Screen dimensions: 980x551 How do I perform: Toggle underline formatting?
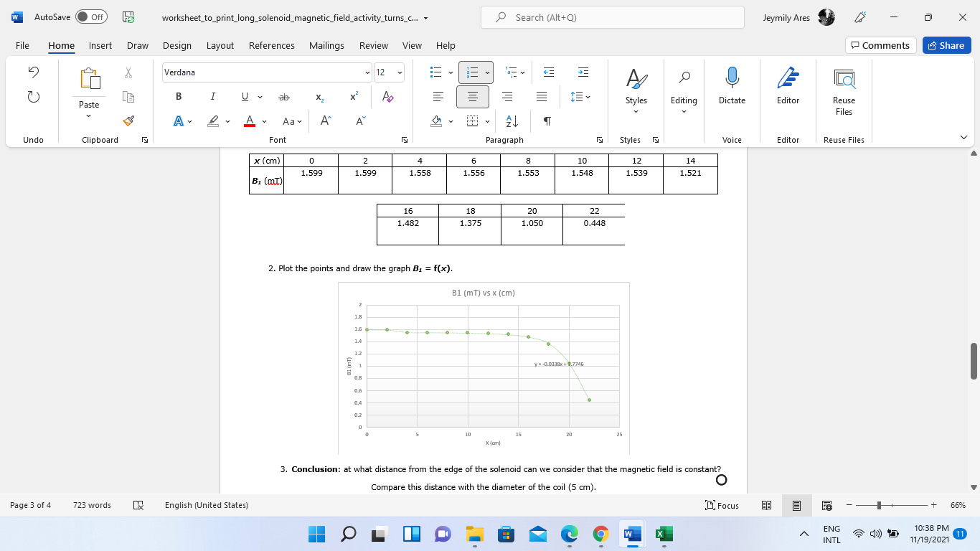pos(245,96)
